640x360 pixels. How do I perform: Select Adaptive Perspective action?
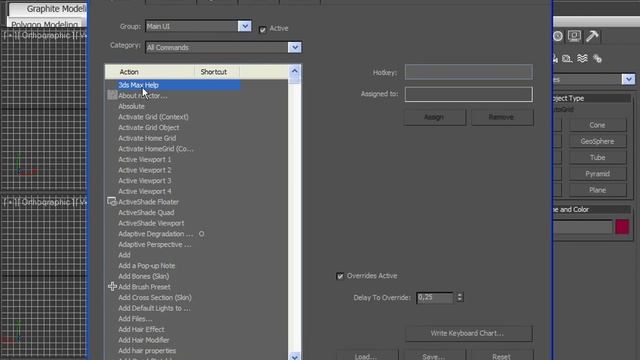155,244
